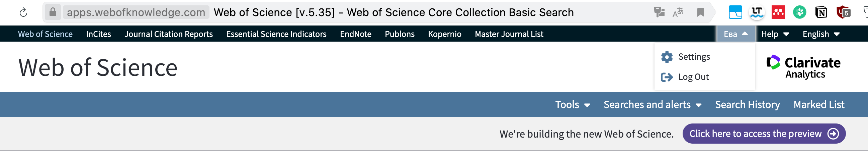
Task: Expand the Help dropdown
Action: [x=775, y=34]
